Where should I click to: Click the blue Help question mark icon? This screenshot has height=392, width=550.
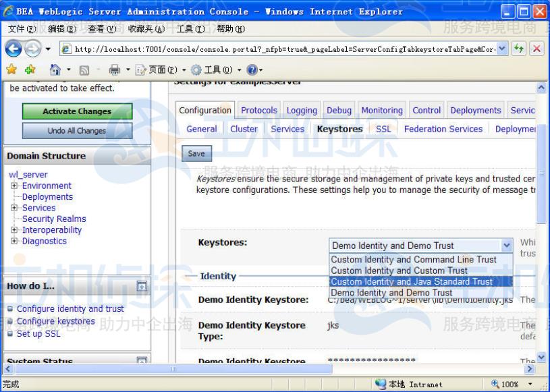pos(252,69)
